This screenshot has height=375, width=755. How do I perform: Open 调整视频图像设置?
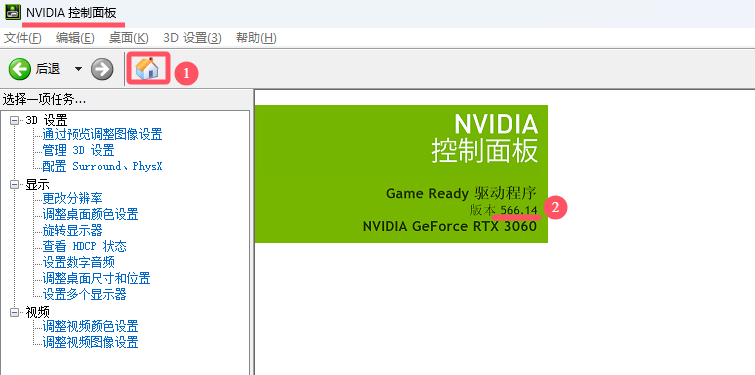click(90, 342)
